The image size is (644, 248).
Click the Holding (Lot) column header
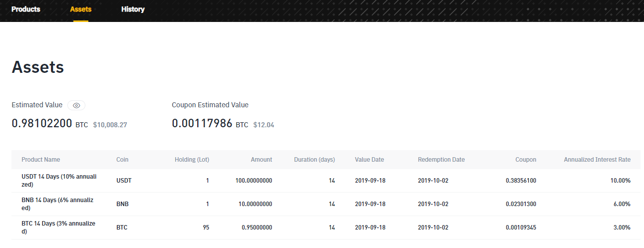coord(192,160)
